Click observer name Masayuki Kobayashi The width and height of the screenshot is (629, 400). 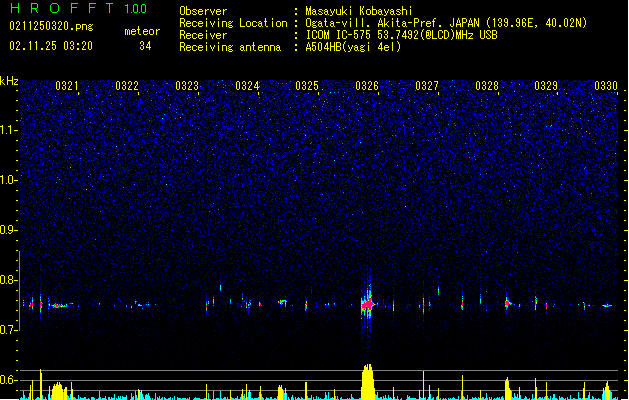click(x=359, y=11)
